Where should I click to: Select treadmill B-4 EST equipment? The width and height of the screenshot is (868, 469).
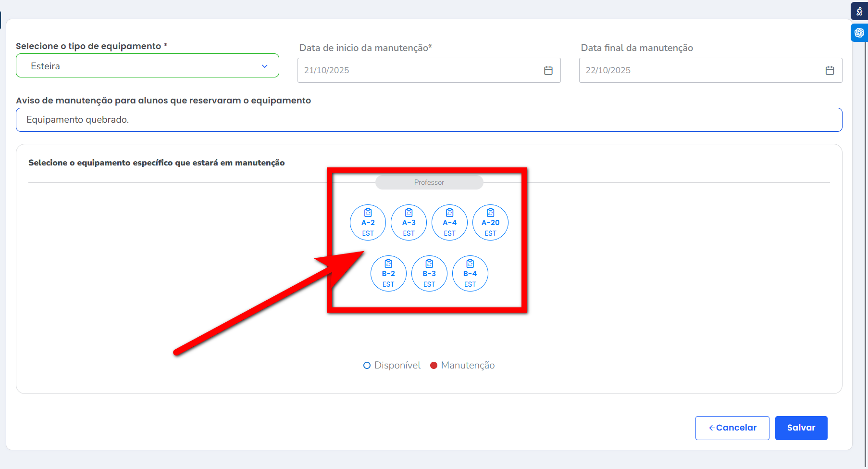[x=470, y=274]
